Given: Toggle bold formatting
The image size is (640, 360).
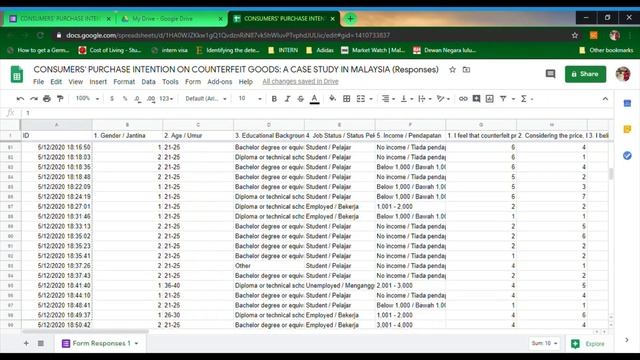Looking at the screenshot, I should (274, 99).
